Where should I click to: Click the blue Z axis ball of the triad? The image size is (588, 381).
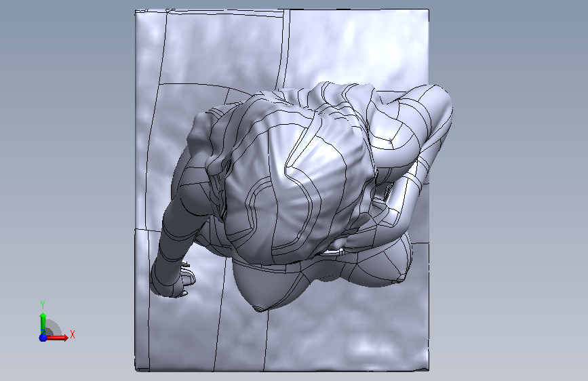(x=43, y=338)
